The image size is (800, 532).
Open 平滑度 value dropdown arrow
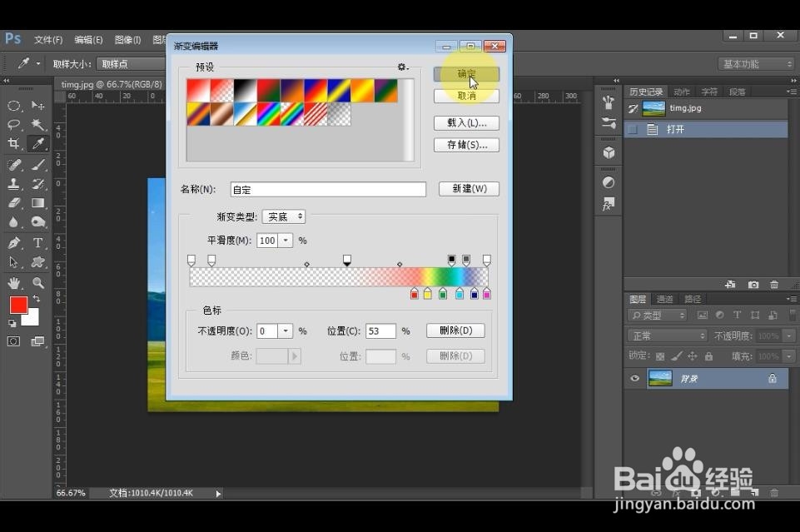tap(286, 241)
